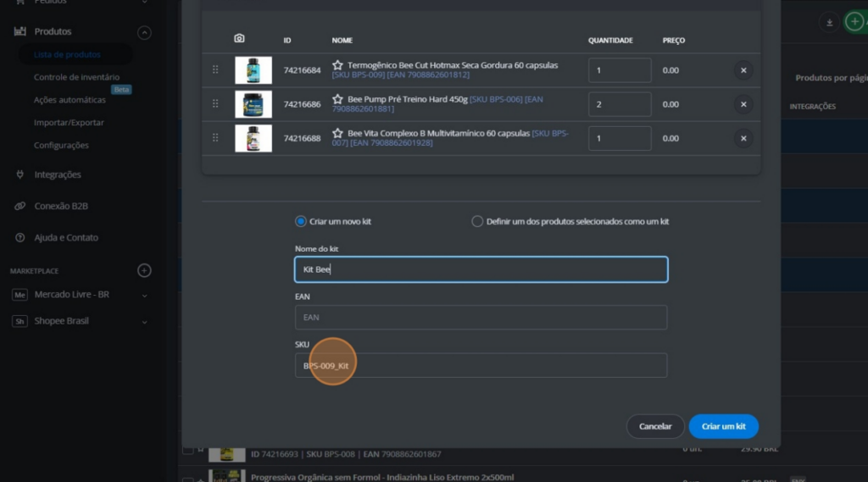Viewport: 868px width, 482px height.
Task: Click the Produtos sidebar icon
Action: 20,31
